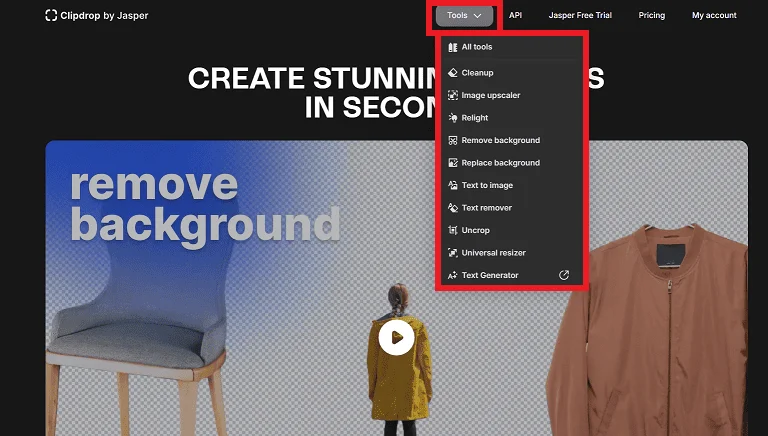Choose Remove background in Tools menu
768x436 pixels.
tap(511, 140)
